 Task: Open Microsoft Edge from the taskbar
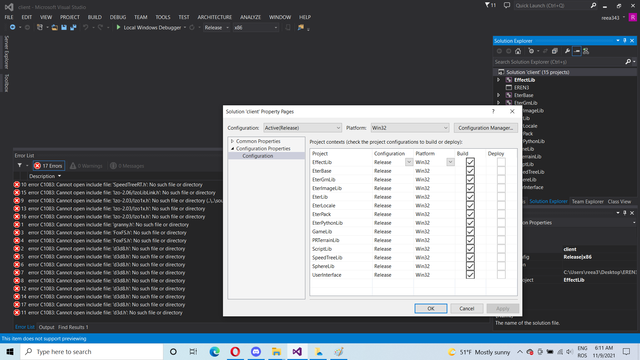(x=215, y=351)
